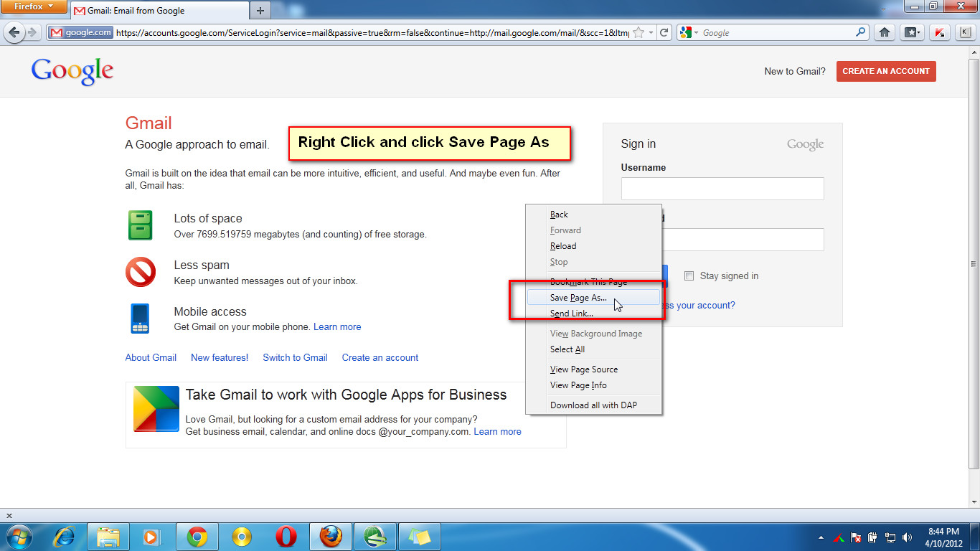Open Windows Explorer from the taskbar
The width and height of the screenshot is (980, 551).
tap(108, 537)
